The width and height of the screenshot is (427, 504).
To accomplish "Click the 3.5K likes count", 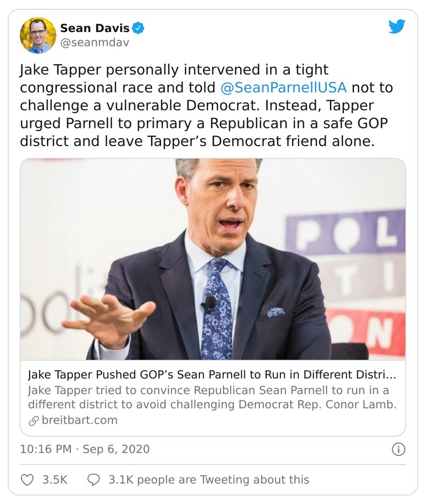I will (x=54, y=479).
